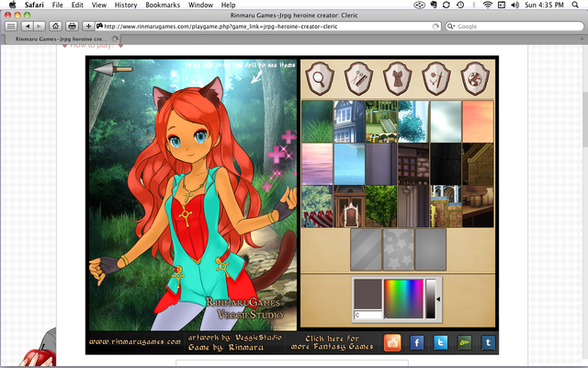Select the light blue sky background
Image resolution: width=588 pixels, height=368 pixels.
[x=349, y=164]
